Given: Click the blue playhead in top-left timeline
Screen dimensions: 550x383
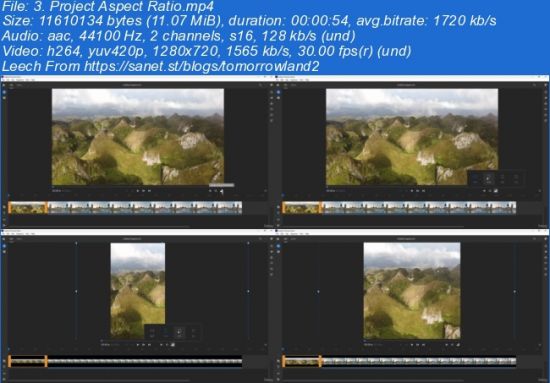Looking at the screenshot, I should tap(9, 195).
